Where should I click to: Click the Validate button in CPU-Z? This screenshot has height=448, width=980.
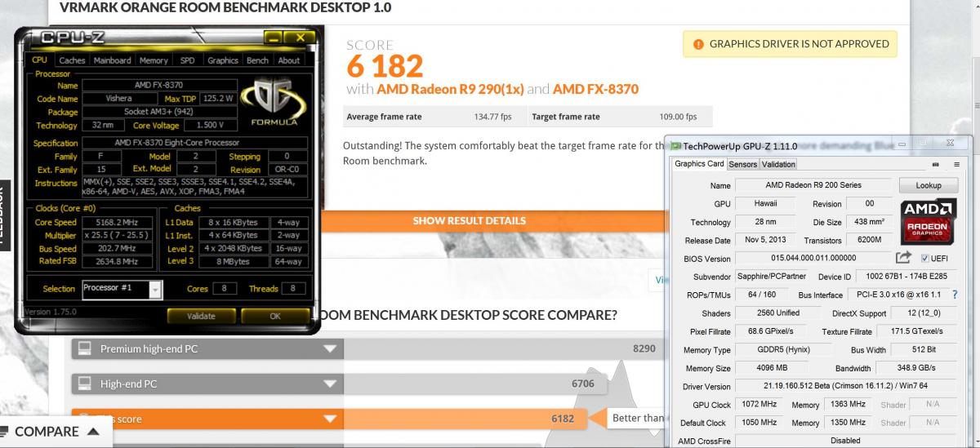pyautogui.click(x=201, y=316)
